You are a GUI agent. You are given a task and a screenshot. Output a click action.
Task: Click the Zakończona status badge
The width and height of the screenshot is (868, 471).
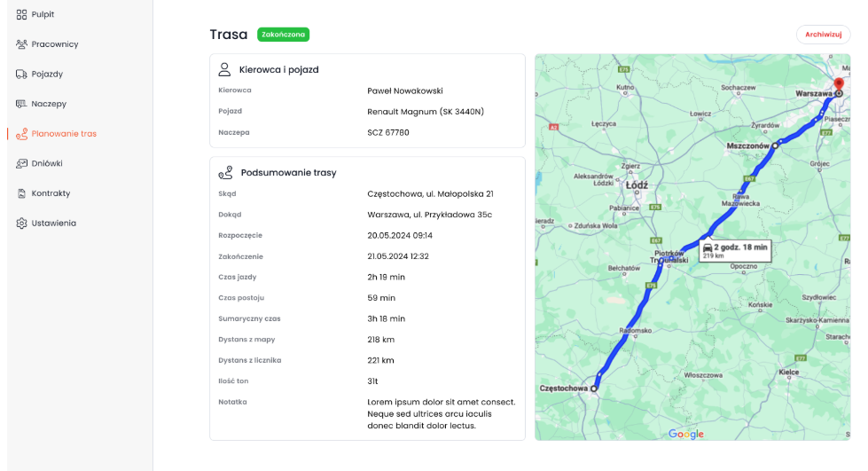tap(283, 35)
